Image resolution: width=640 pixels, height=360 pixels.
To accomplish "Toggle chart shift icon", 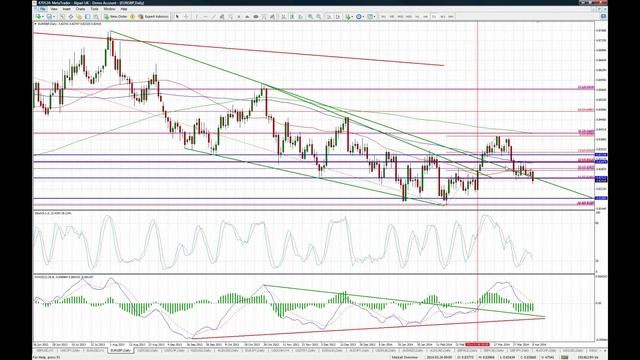I will pos(338,17).
